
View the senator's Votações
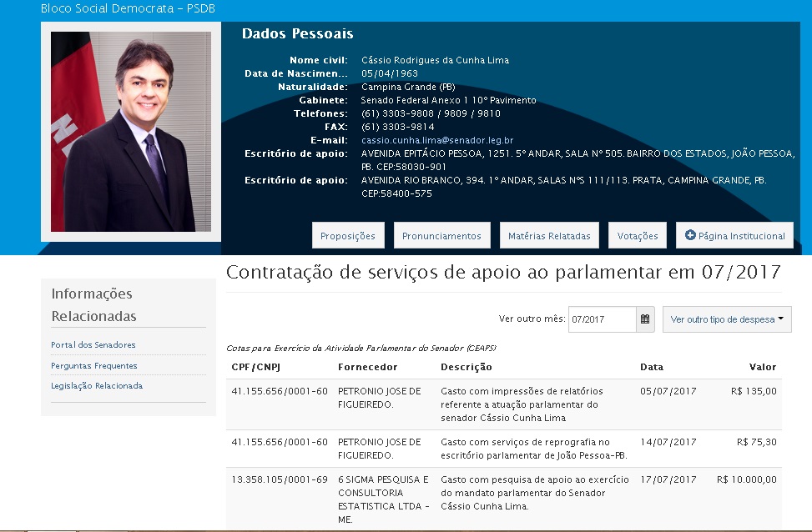click(x=638, y=236)
